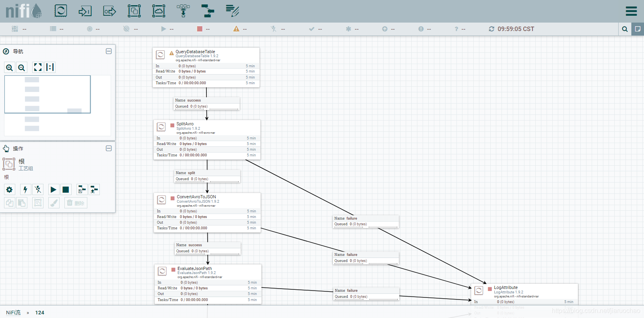Open the search box icon

[625, 29]
